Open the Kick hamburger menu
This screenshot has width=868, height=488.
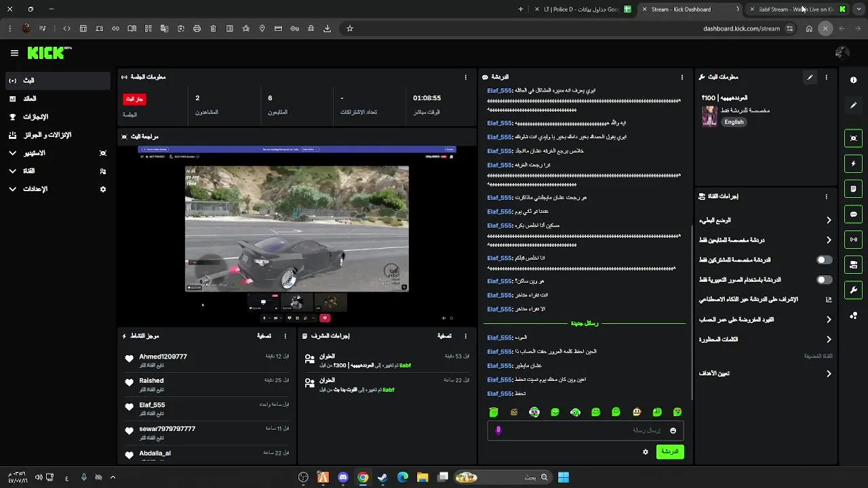[14, 53]
